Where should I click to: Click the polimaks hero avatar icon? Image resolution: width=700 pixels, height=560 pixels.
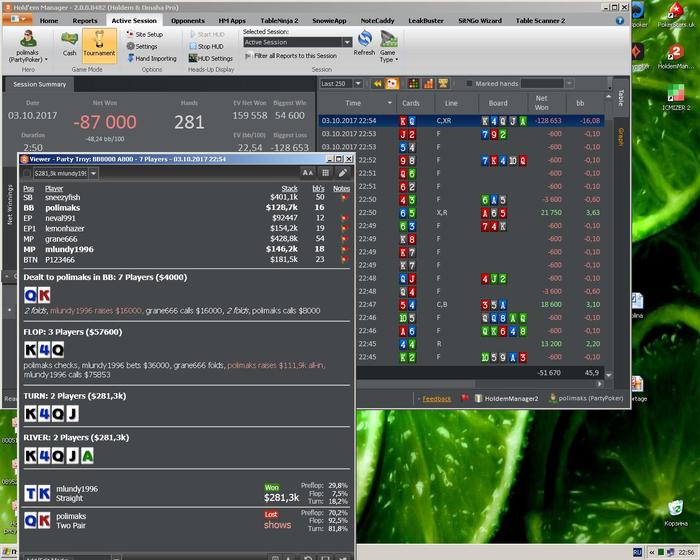coord(25,39)
